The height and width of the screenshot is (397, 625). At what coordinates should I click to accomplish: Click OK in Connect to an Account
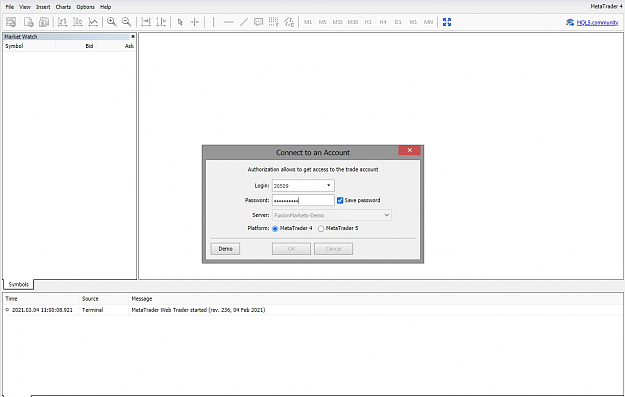[291, 249]
